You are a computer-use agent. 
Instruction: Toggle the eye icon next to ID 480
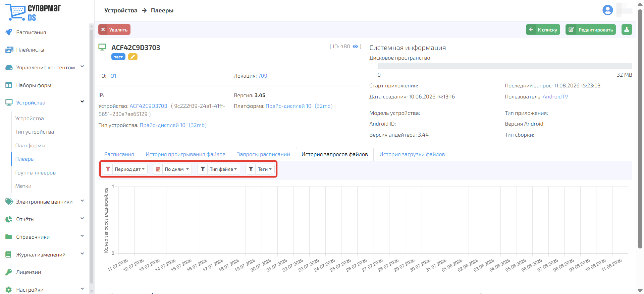(x=356, y=47)
